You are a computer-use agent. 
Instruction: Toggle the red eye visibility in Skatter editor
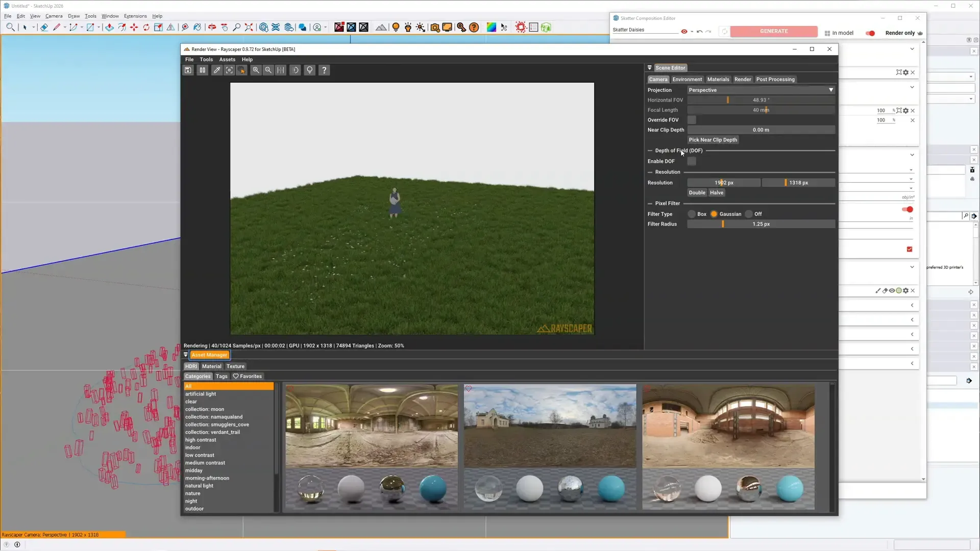coord(684,32)
